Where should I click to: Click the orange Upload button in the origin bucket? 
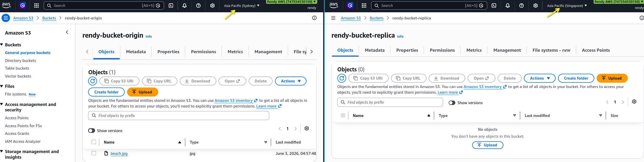click(142, 92)
